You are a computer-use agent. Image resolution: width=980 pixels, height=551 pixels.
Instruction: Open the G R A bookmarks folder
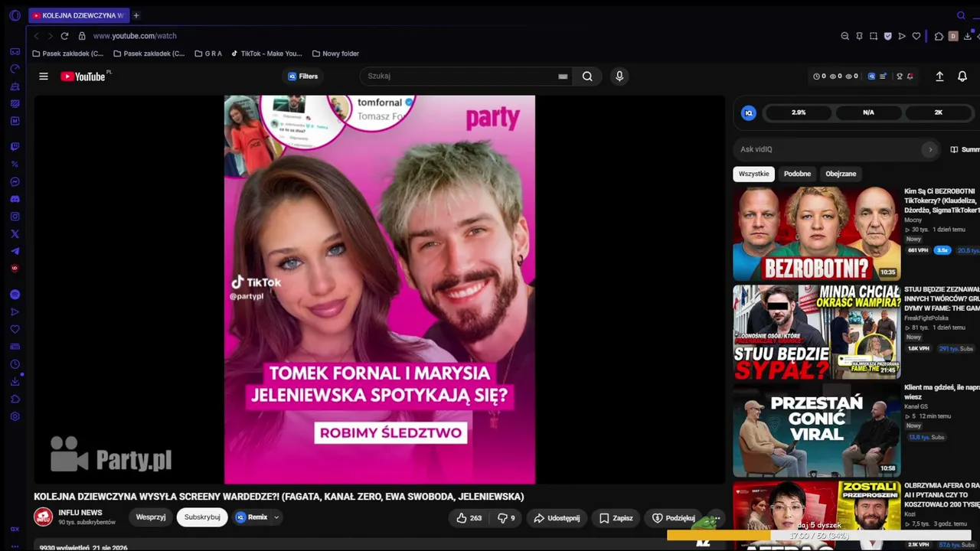tap(208, 54)
